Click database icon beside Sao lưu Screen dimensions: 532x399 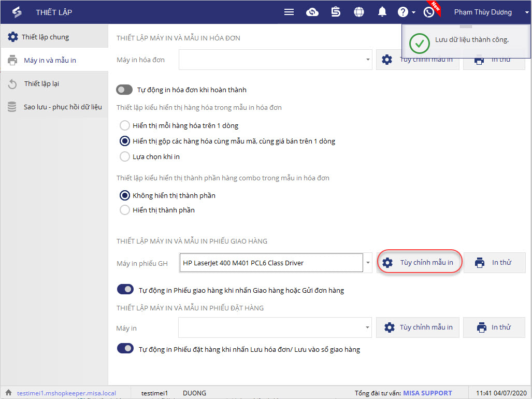[x=12, y=107]
